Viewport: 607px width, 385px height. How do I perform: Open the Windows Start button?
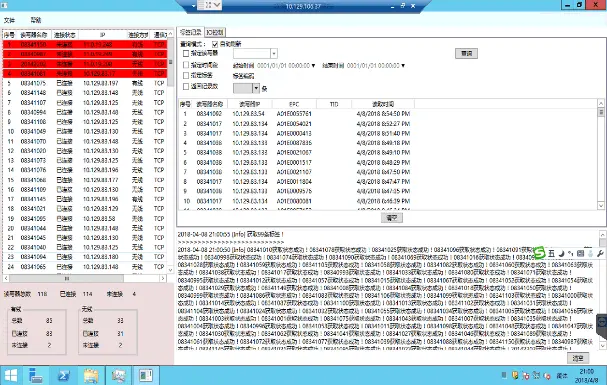(x=11, y=376)
